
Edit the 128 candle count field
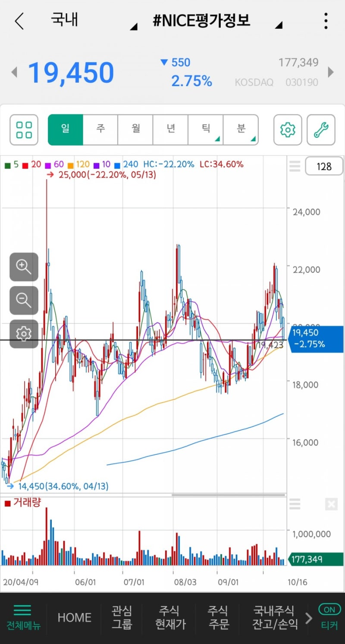(x=324, y=166)
